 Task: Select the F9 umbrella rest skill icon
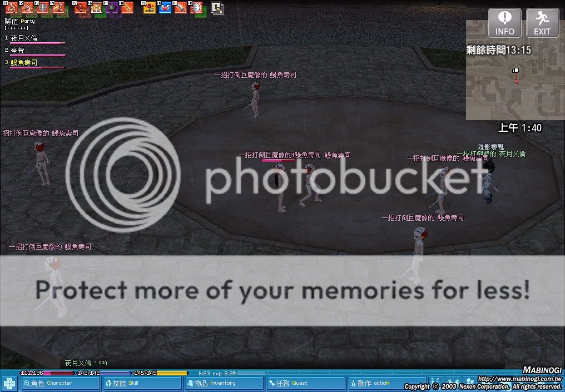150,8
